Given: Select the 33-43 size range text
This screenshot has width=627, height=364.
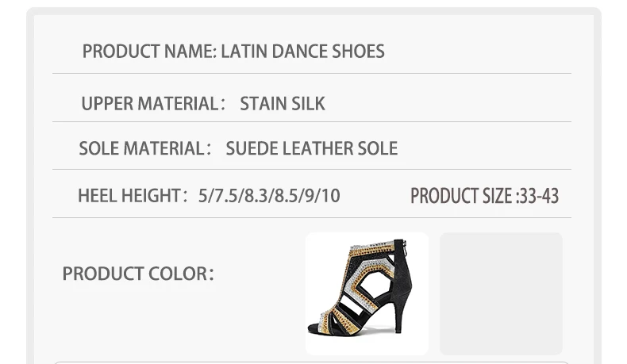Looking at the screenshot, I should 539,196.
